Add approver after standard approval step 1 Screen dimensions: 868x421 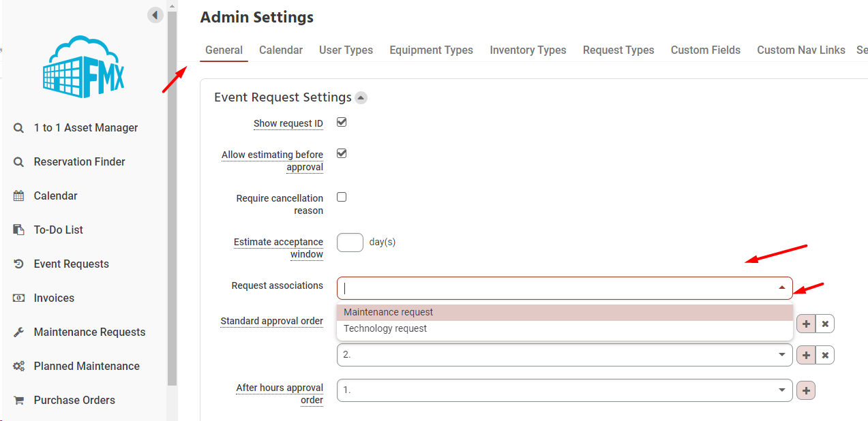coord(806,324)
